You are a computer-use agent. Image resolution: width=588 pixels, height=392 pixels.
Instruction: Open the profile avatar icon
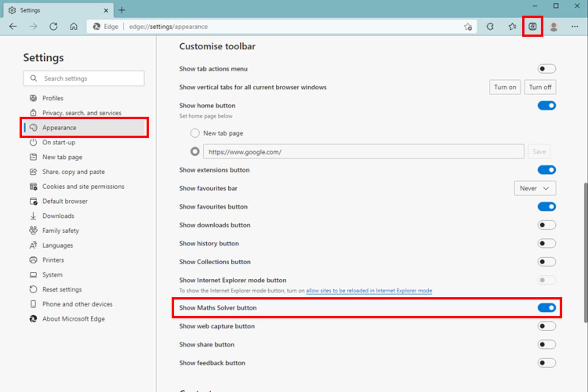(x=553, y=27)
